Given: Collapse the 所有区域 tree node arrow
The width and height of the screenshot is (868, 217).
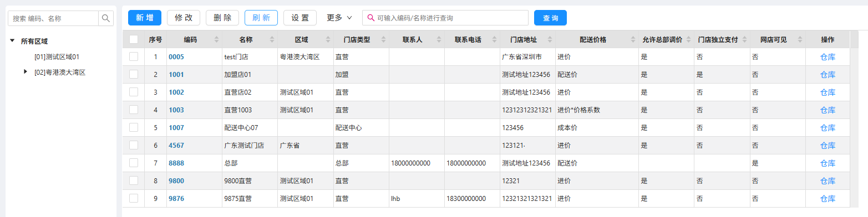Looking at the screenshot, I should click(13, 41).
